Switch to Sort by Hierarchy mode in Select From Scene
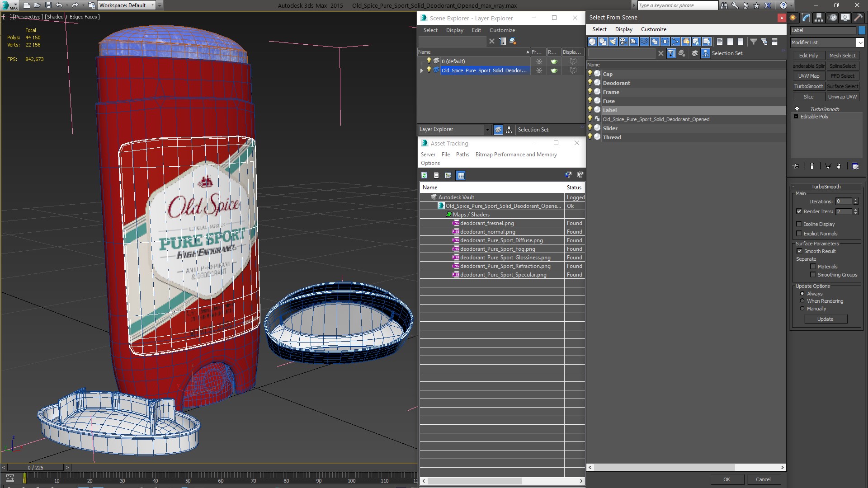This screenshot has width=868, height=488. tap(705, 53)
